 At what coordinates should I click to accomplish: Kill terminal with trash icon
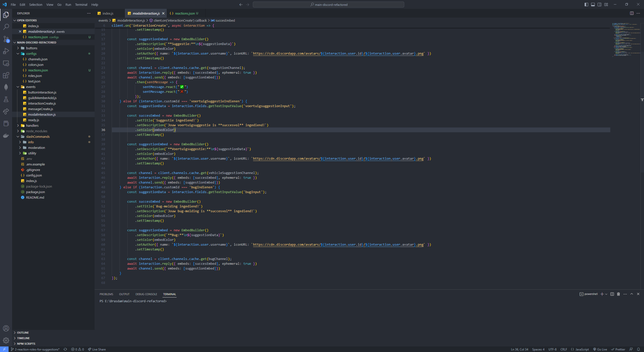point(619,294)
